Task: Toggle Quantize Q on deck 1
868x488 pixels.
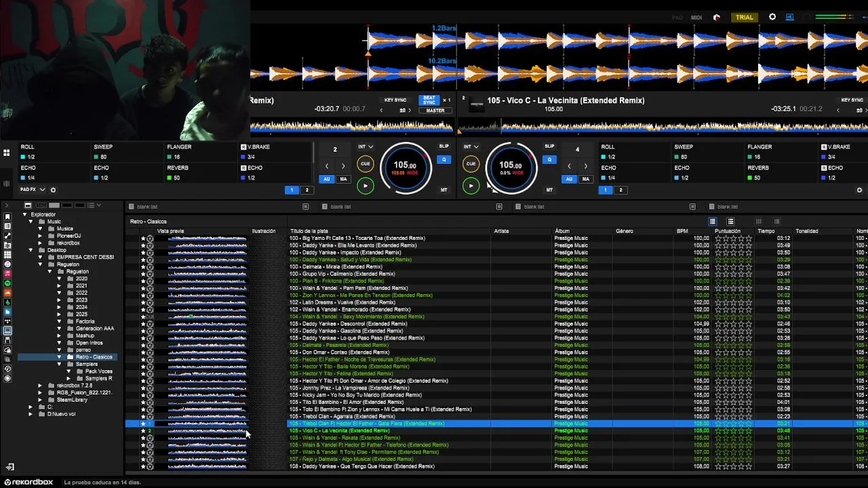Action: point(444,160)
